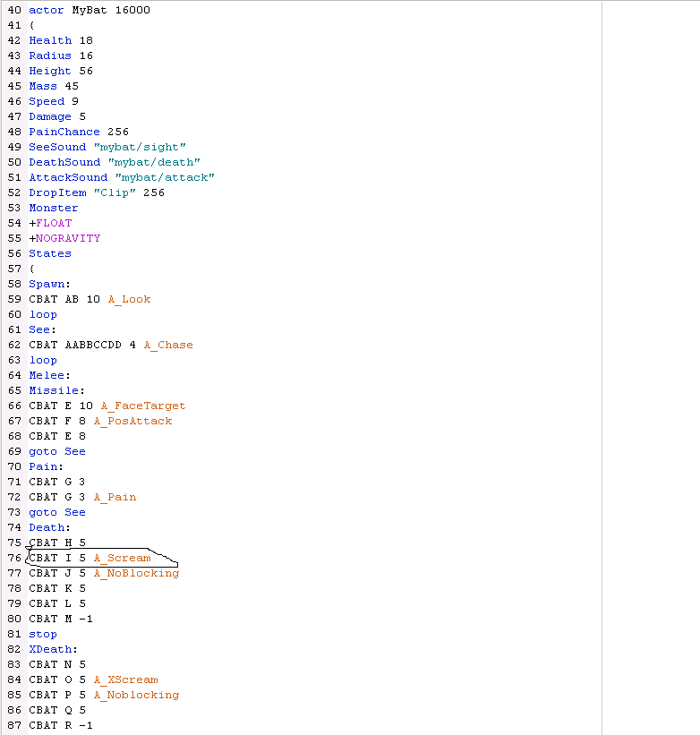
Task: Click the 'A_PosAttack' action function
Action: [x=132, y=422]
